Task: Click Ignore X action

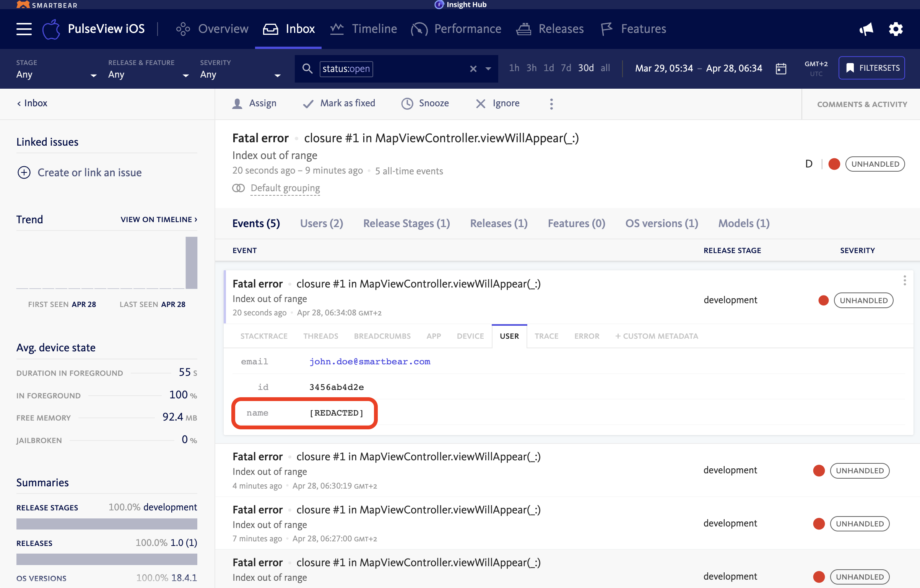Action: coord(497,104)
